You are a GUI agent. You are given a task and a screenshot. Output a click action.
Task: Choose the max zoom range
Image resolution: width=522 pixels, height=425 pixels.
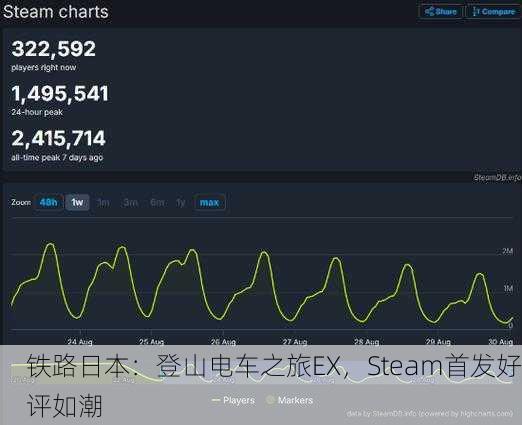209,202
